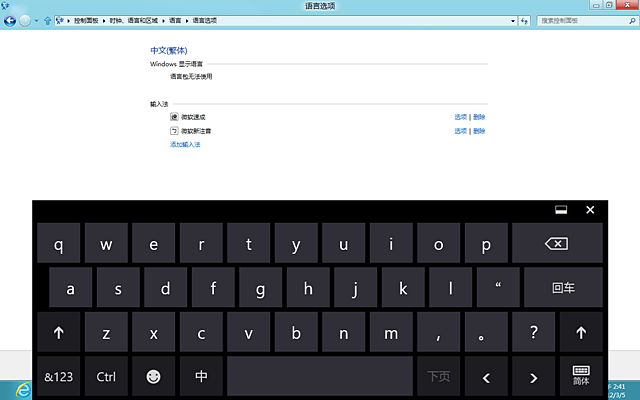This screenshot has height=400, width=640.
Task: Tap the d key on touch keyboard
Action: (x=166, y=287)
